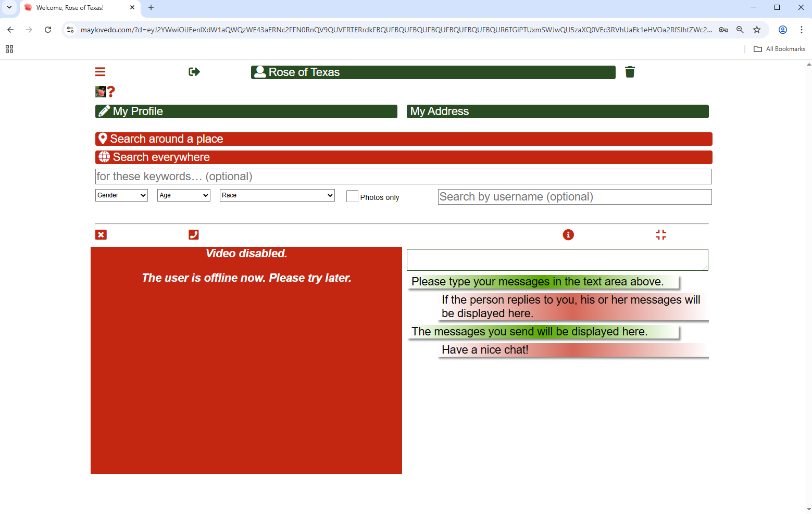Click the green logout arrow icon
Screen dimensions: 812x514
point(194,72)
